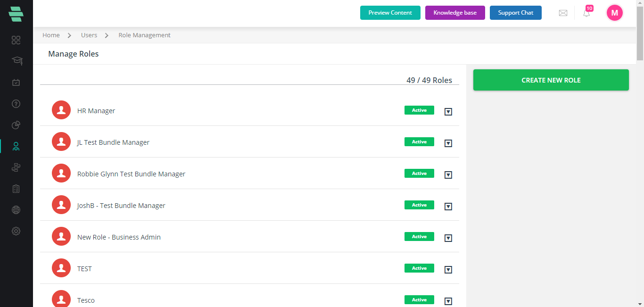Click the Active badge for HR Manager
Screen dimensions: 644x307
(x=419, y=110)
